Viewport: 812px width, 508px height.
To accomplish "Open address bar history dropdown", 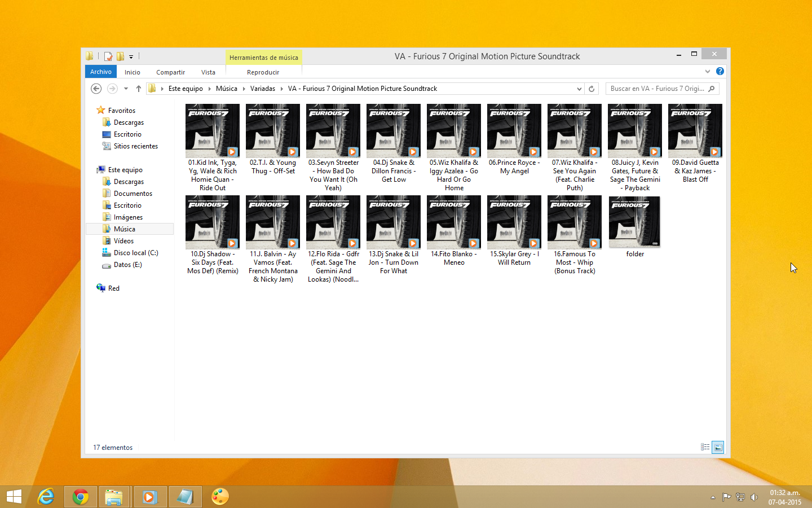I will coord(579,89).
